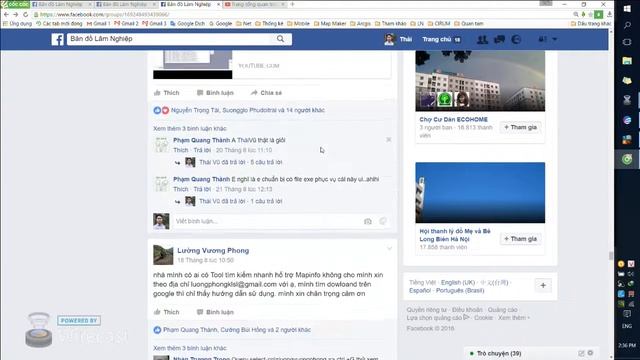Open Tham khảo bookmarks folder
640x360 pixels.
(390, 24)
